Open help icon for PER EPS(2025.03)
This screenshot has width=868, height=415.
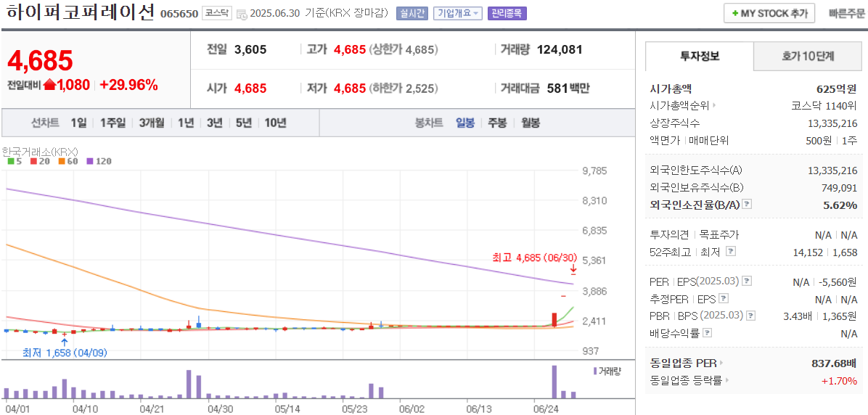pyautogui.click(x=748, y=282)
